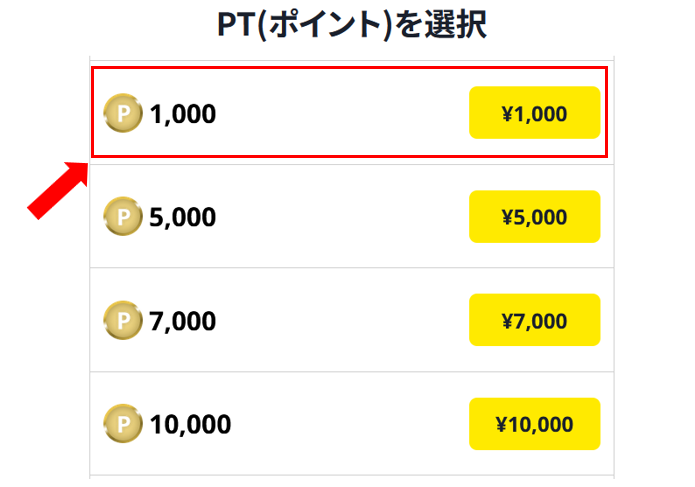Select the P coin icon beside 10,000
The height and width of the screenshot is (487, 695).
coord(123,424)
